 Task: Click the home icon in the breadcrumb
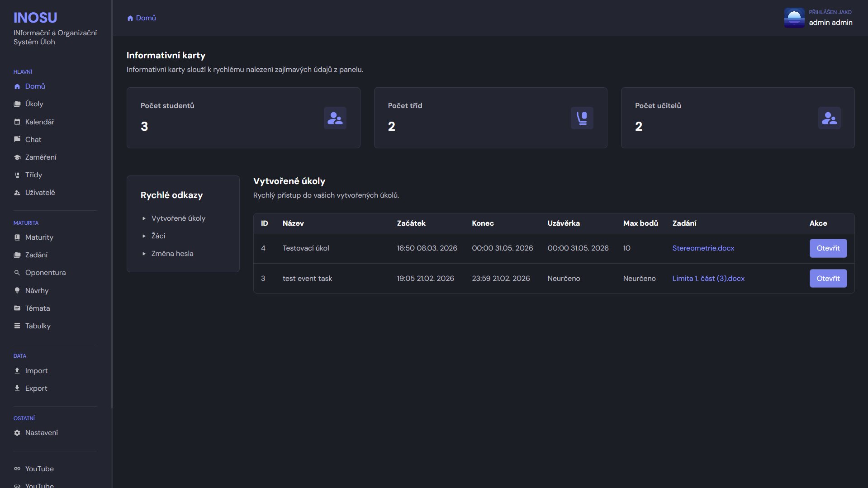pos(130,18)
